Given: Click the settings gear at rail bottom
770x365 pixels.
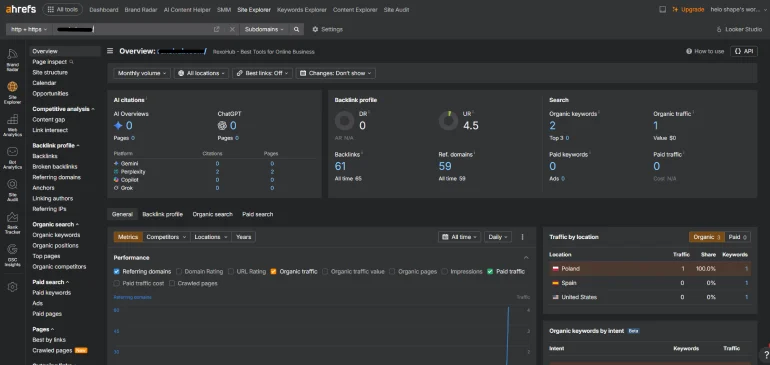Looking at the screenshot, I should [x=12, y=287].
